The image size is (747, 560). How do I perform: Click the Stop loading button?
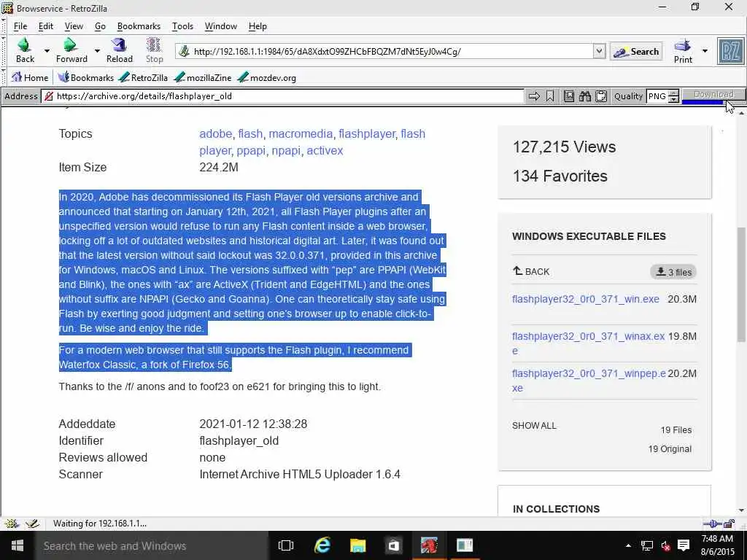pyautogui.click(x=155, y=50)
